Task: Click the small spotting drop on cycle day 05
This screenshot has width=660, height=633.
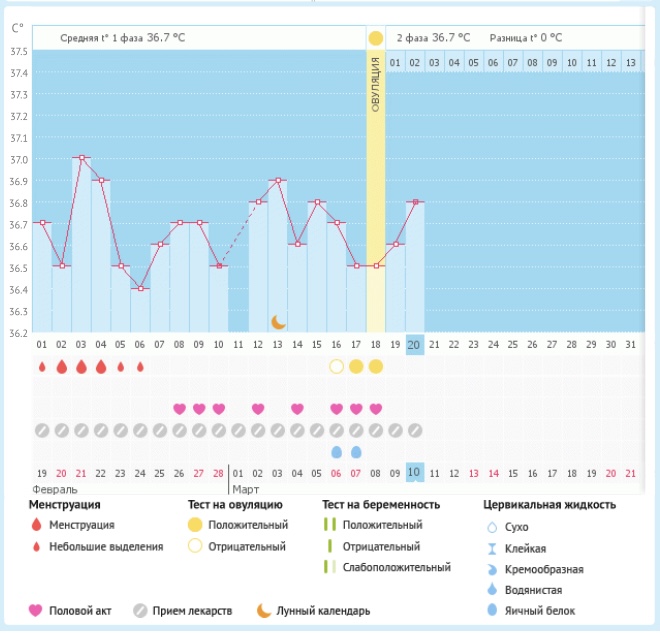Action: 120,366
